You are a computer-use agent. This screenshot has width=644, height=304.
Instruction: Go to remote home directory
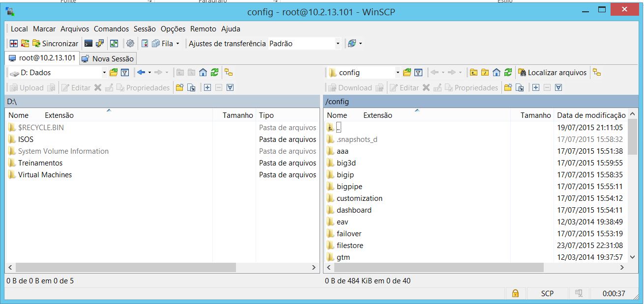click(x=497, y=73)
